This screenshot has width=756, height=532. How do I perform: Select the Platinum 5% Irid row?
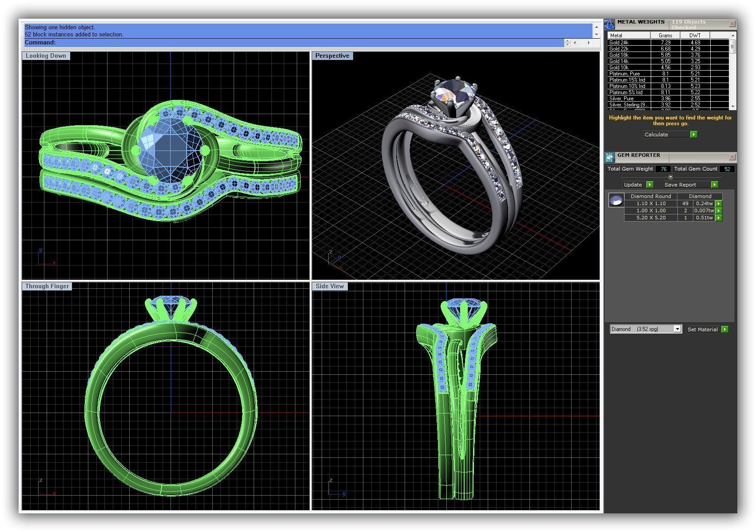click(x=668, y=92)
